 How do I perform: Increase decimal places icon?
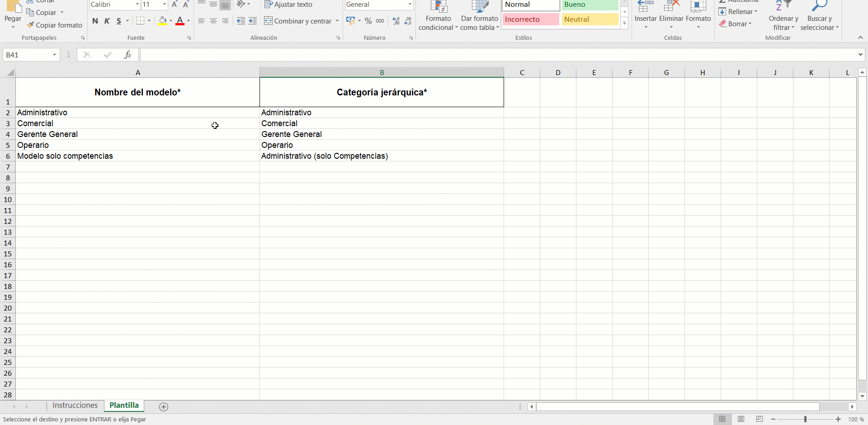click(396, 21)
